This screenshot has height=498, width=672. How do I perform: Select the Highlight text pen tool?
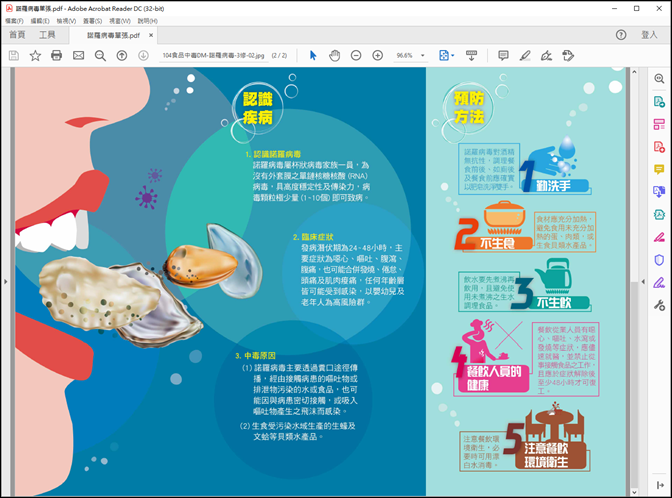(525, 55)
